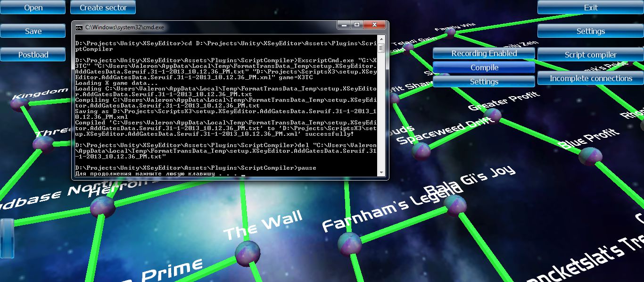This screenshot has height=282, width=644.
Task: Open a file with the Open button
Action: click(x=33, y=7)
